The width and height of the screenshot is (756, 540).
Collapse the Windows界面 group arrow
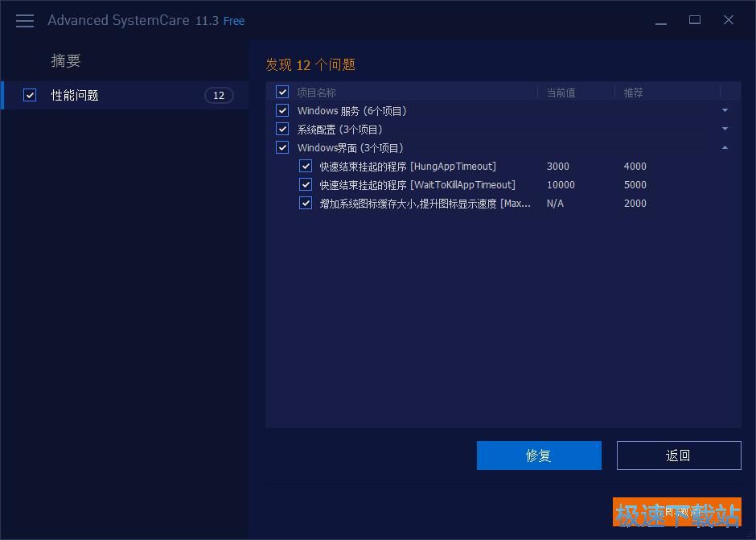[x=725, y=147]
